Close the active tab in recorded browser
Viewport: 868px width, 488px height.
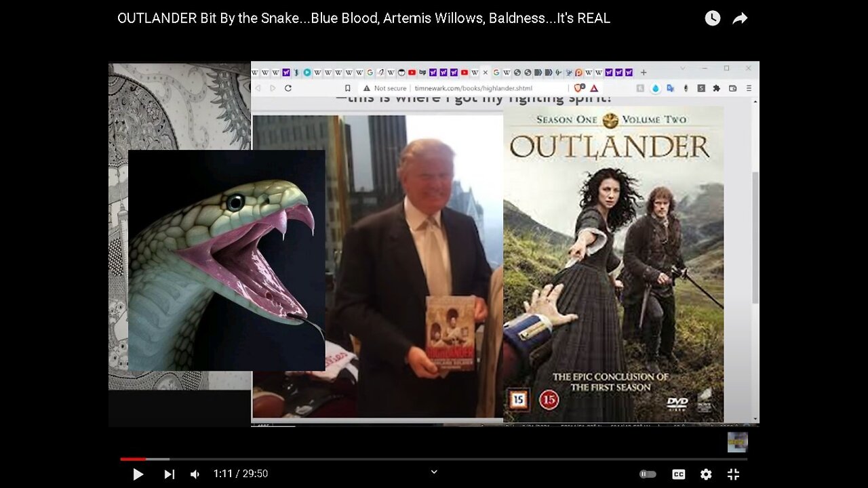[x=485, y=73]
